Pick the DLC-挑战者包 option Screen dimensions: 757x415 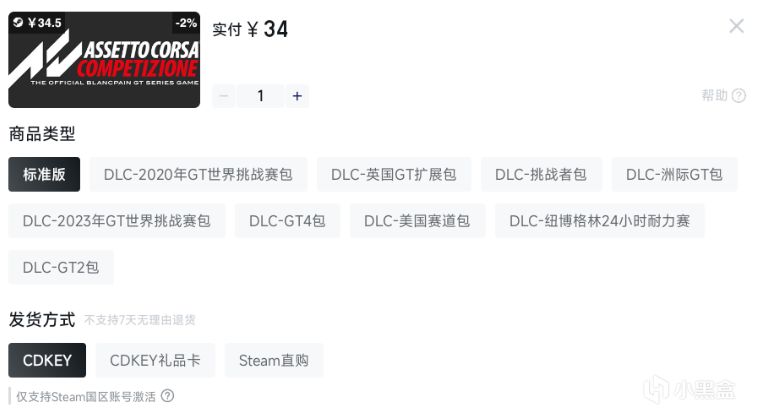541,174
